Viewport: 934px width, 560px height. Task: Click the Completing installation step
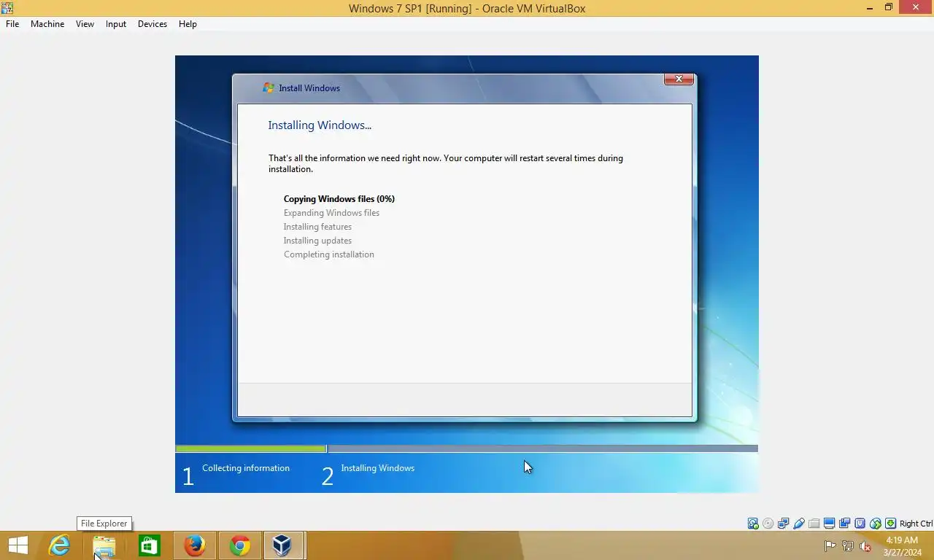(328, 254)
